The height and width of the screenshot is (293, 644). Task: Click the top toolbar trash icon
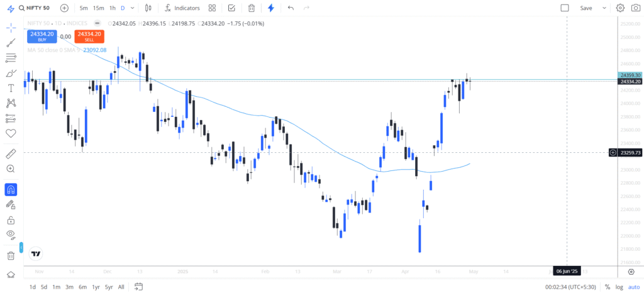tap(252, 8)
